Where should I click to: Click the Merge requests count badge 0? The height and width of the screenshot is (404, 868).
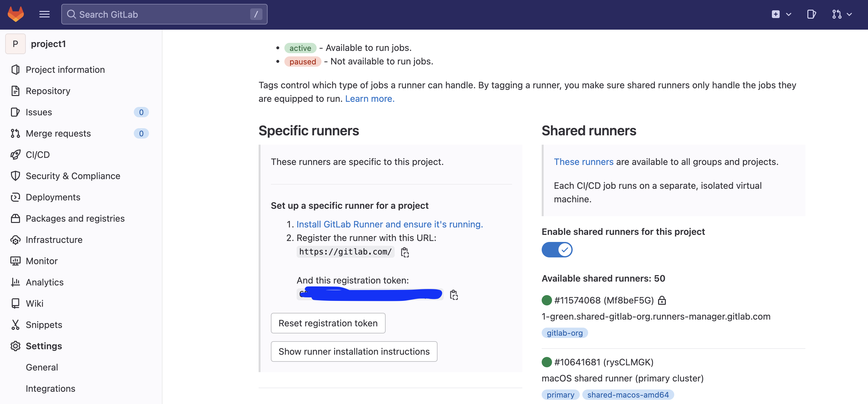pyautogui.click(x=141, y=133)
